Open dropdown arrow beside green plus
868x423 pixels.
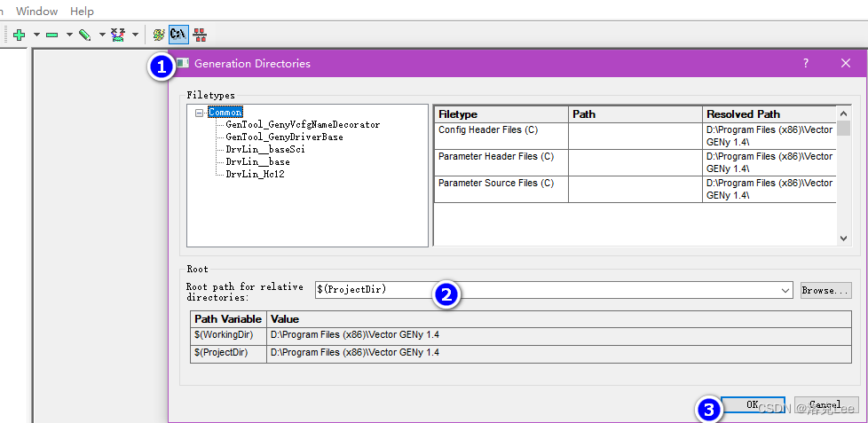tap(36, 35)
